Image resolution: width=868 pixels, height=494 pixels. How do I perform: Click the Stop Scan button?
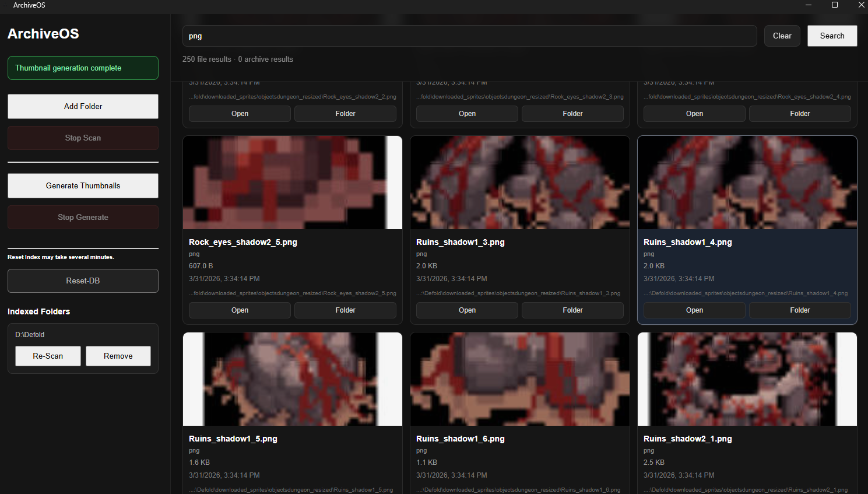coord(83,138)
